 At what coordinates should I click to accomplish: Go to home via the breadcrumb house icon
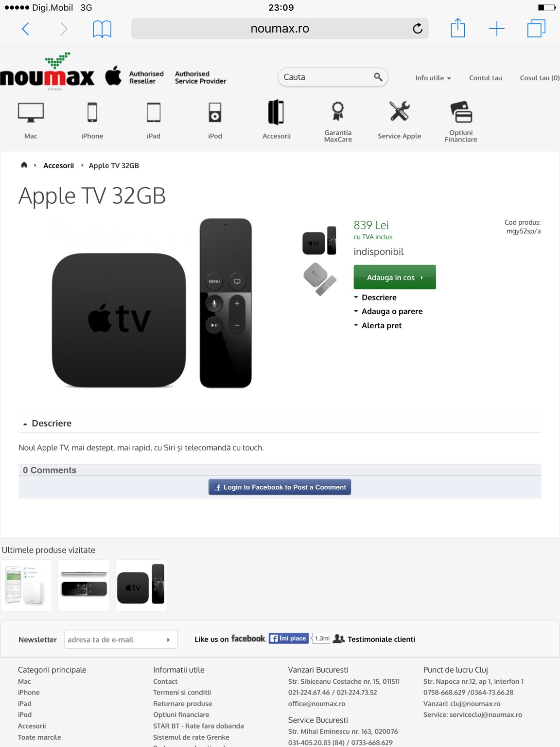[24, 165]
